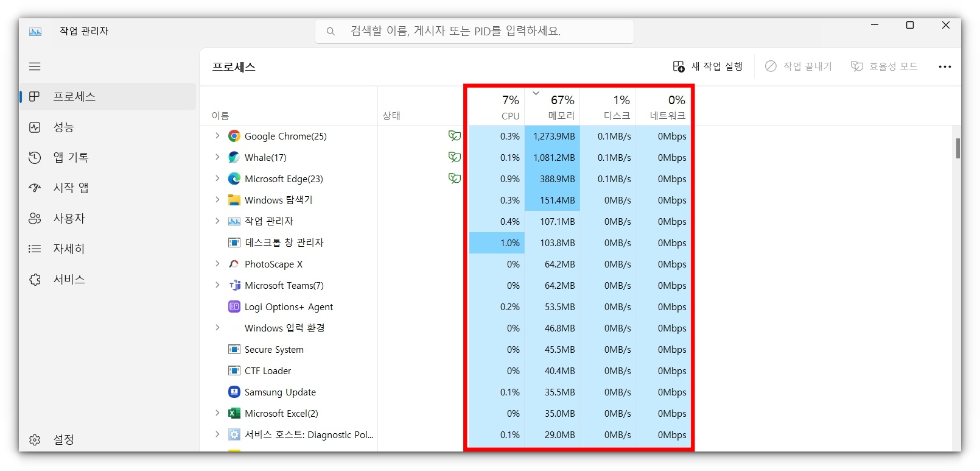Image resolution: width=980 pixels, height=471 pixels.
Task: Expand the PhotoScape X process group
Action: [x=217, y=264]
